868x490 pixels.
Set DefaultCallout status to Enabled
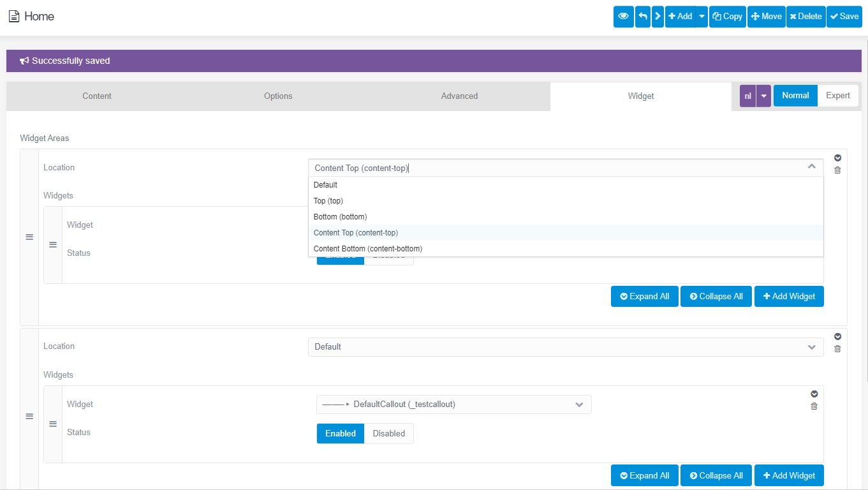pyautogui.click(x=341, y=434)
